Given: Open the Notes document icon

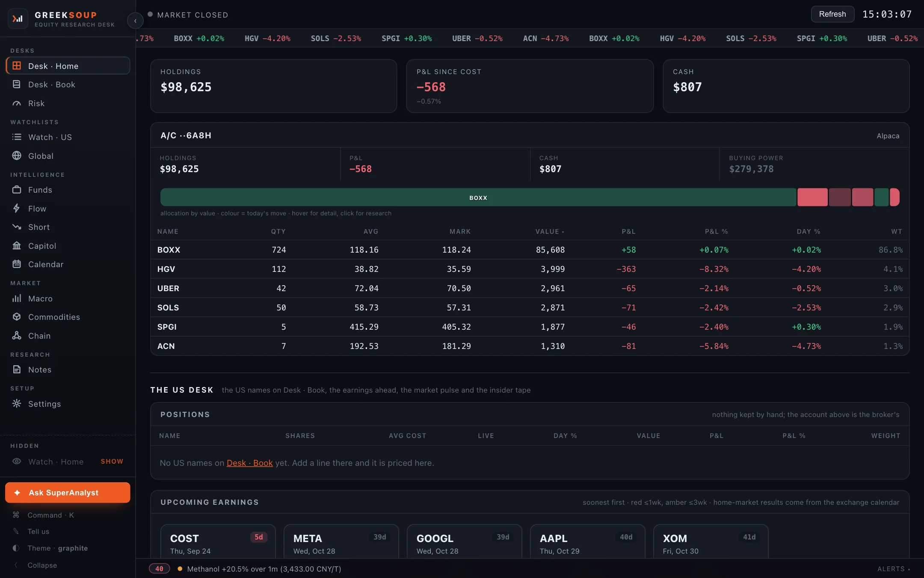Looking at the screenshot, I should (x=17, y=369).
